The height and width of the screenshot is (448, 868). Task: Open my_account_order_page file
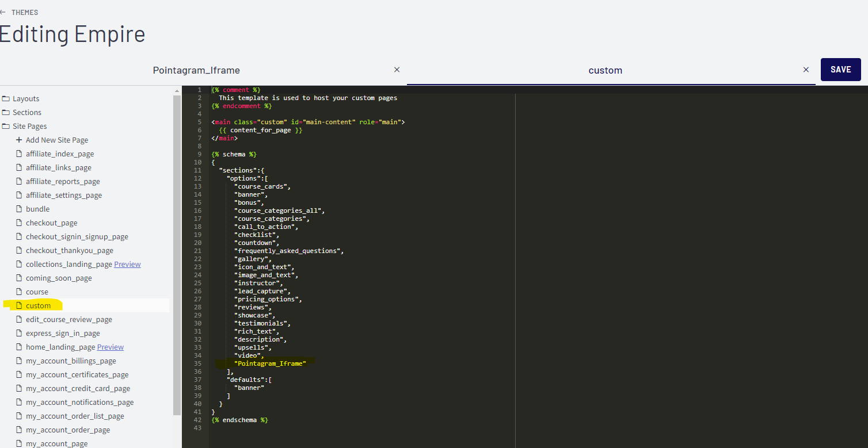(x=68, y=430)
